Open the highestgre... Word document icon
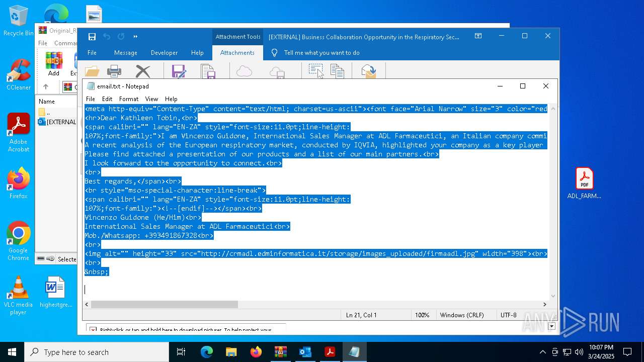This screenshot has height=362, width=644. click(x=55, y=292)
